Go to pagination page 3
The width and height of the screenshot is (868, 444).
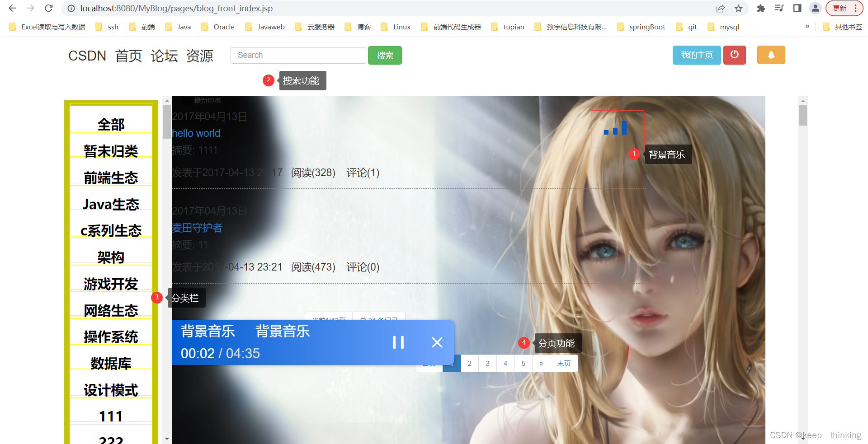click(487, 363)
